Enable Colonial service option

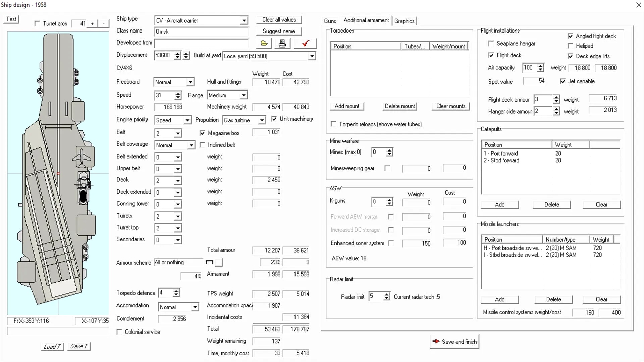[119, 332]
